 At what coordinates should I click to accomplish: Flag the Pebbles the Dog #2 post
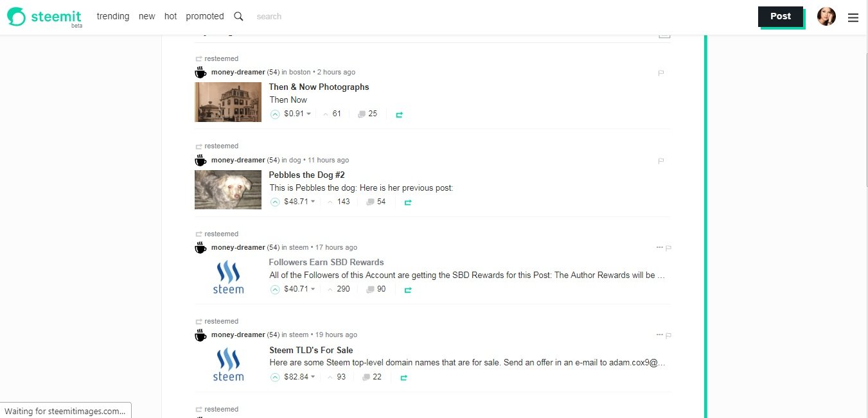(x=661, y=161)
